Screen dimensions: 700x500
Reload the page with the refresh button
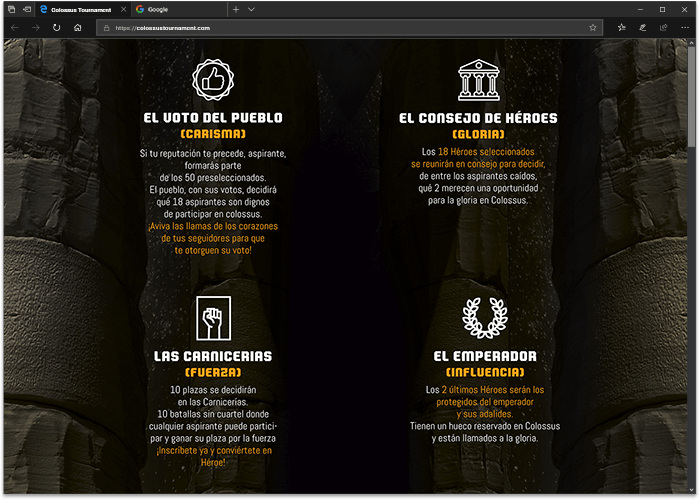57,28
